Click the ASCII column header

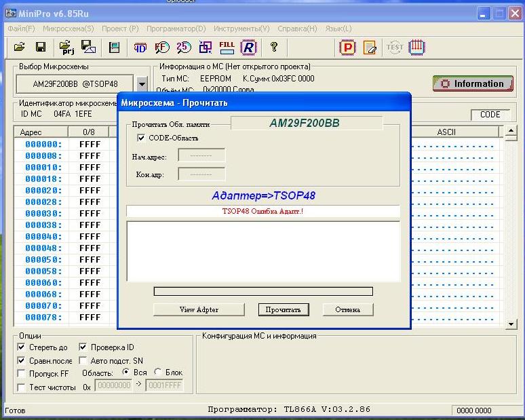pos(446,132)
